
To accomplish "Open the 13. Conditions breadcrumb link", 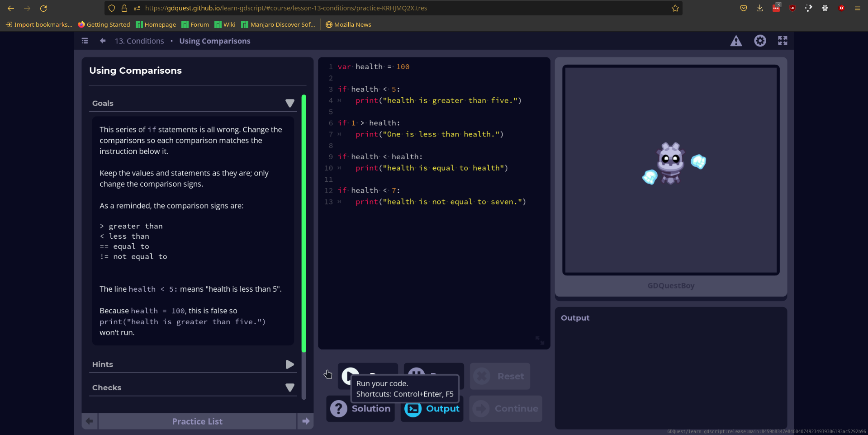I will [139, 41].
